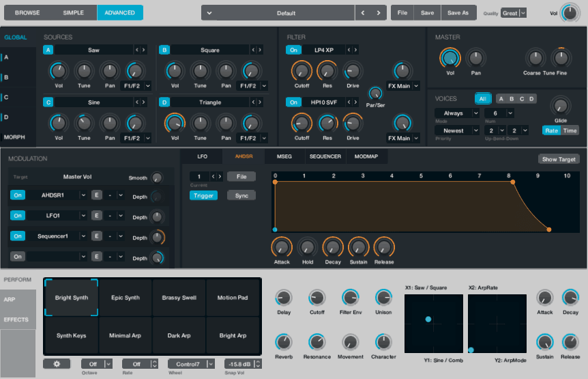Viewport: 588px width, 379px height.
Task: Select the Epic Synth pad
Action: (x=126, y=298)
